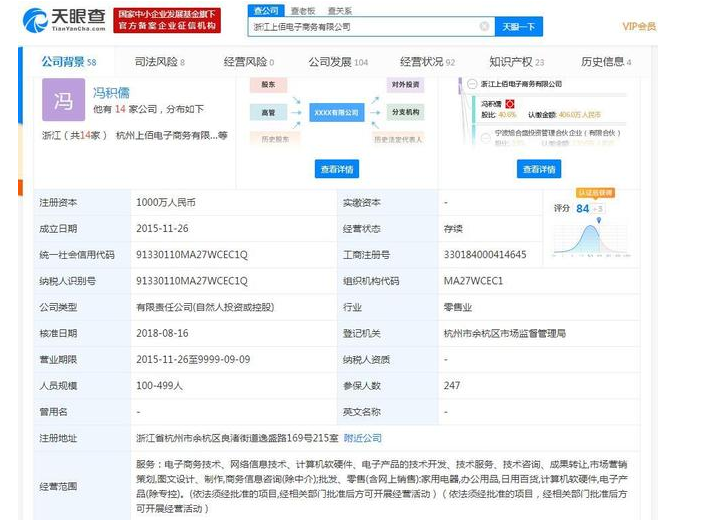Click the business registration number 330184000414645
Viewport: 710px width, 532px height.
[485, 254]
